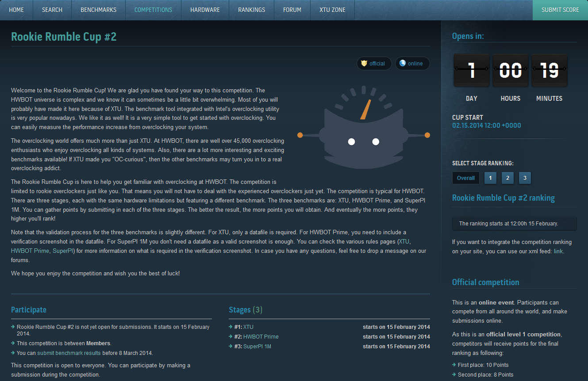Image resolution: width=588 pixels, height=381 pixels.
Task: Go to the HOME page
Action: [x=16, y=10]
